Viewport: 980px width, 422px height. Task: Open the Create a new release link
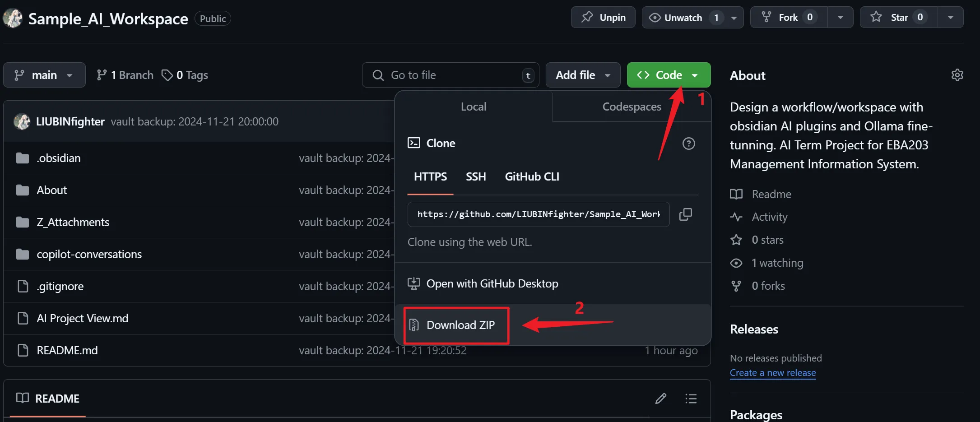coord(773,373)
